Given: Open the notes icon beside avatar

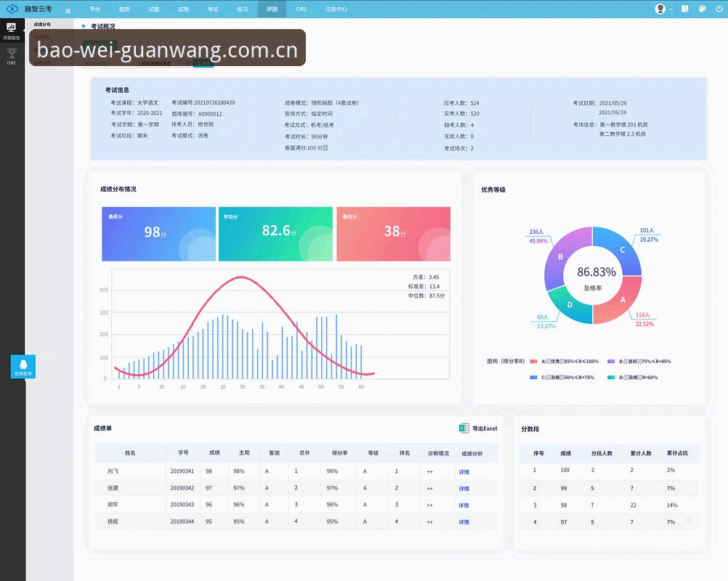Looking at the screenshot, I should coord(685,9).
